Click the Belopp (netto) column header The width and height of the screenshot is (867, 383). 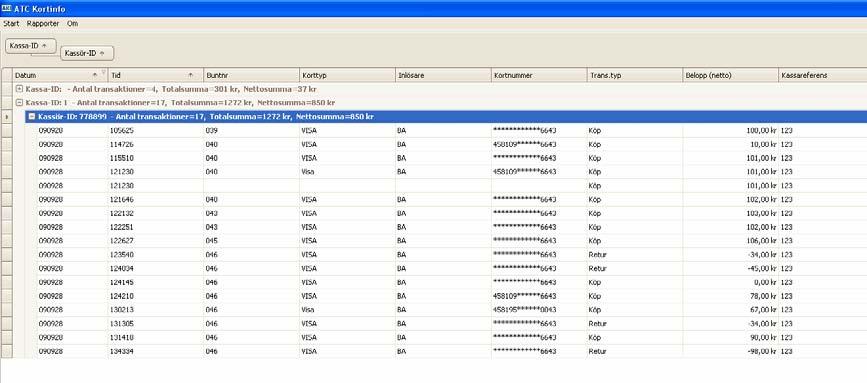(730, 75)
